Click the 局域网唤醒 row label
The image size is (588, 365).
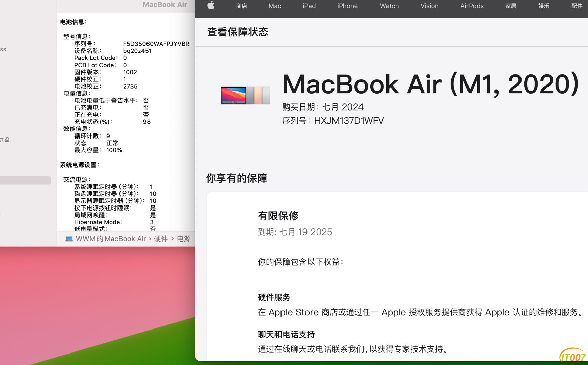(91, 215)
